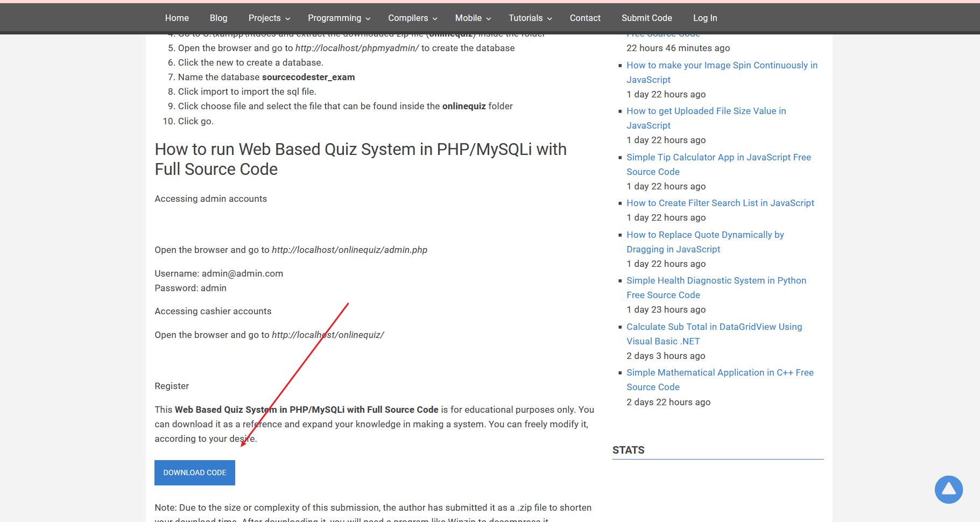This screenshot has width=980, height=522.
Task: Click the 'sourcecodester_exam' database name text
Action: pyautogui.click(x=308, y=77)
